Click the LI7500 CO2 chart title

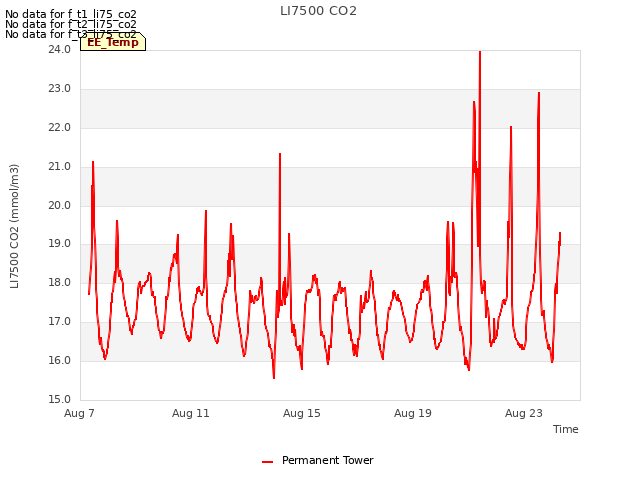(318, 11)
